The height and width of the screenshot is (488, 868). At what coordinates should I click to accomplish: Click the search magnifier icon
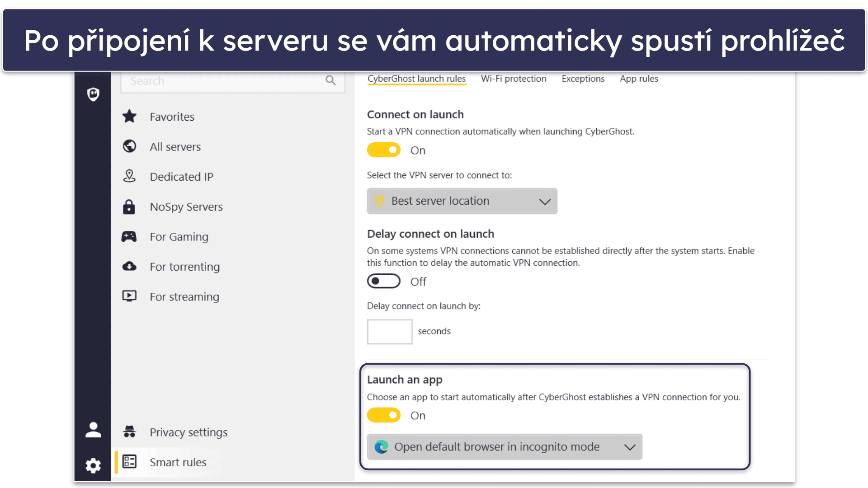(330, 80)
